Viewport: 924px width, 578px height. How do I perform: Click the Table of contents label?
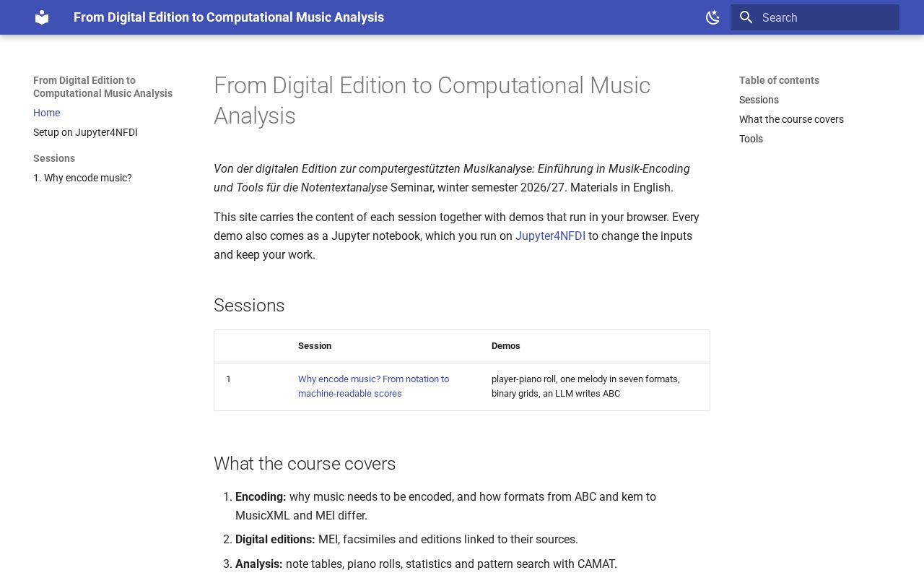(x=779, y=80)
